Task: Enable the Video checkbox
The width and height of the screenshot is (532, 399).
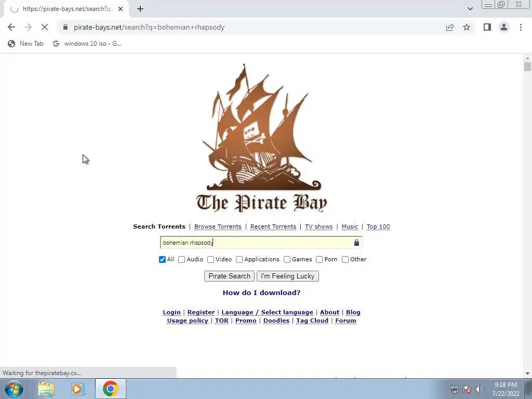Action: point(211,260)
